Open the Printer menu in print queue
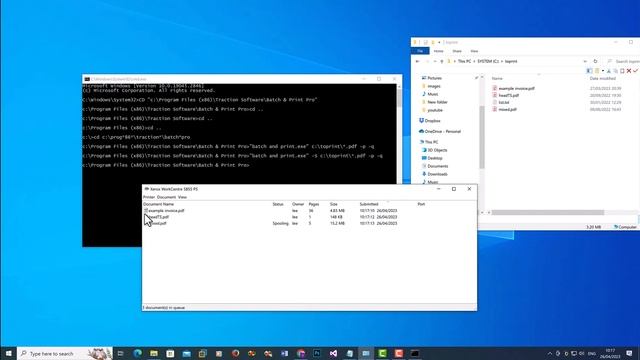Screen dimensions: 640x360 pyautogui.click(x=149, y=197)
